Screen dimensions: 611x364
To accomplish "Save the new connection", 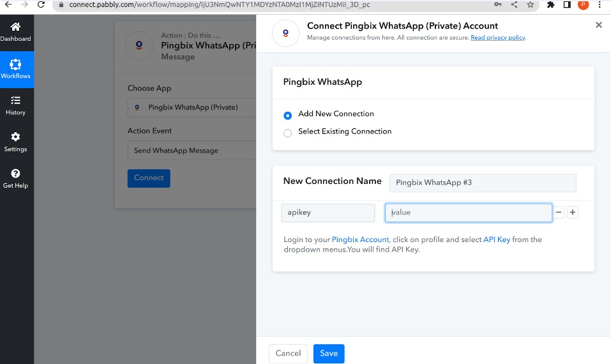I will click(x=329, y=354).
